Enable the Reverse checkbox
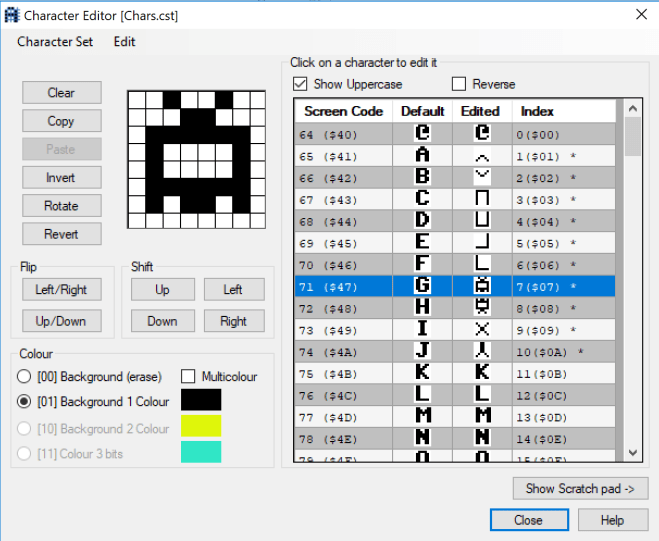659x541 pixels. coord(459,84)
